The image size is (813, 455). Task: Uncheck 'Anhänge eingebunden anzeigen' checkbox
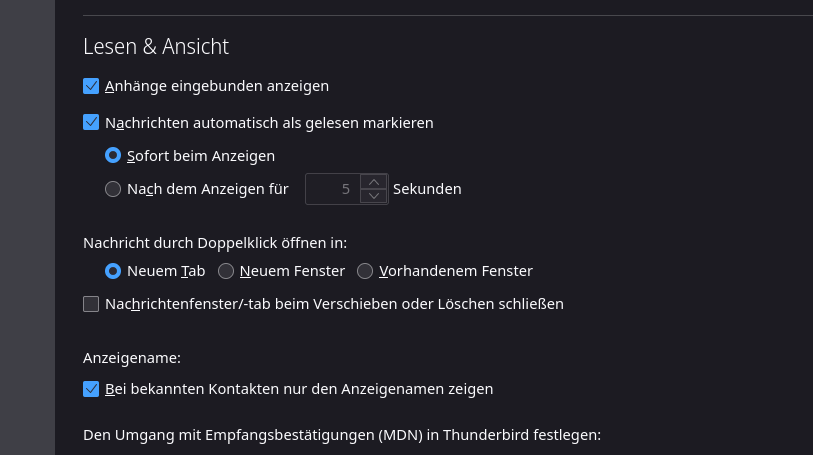coord(91,86)
